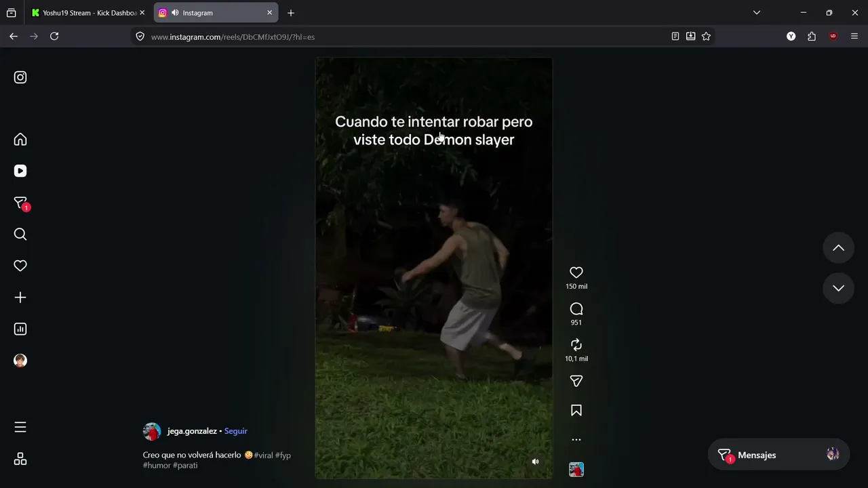The height and width of the screenshot is (488, 868).
Task: Toggle the reel's sound speaker button
Action: 535,462
